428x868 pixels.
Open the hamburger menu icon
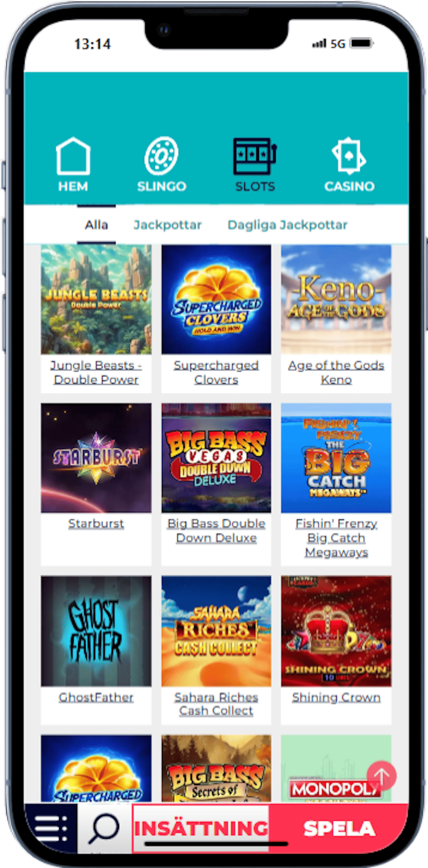pyautogui.click(x=51, y=828)
